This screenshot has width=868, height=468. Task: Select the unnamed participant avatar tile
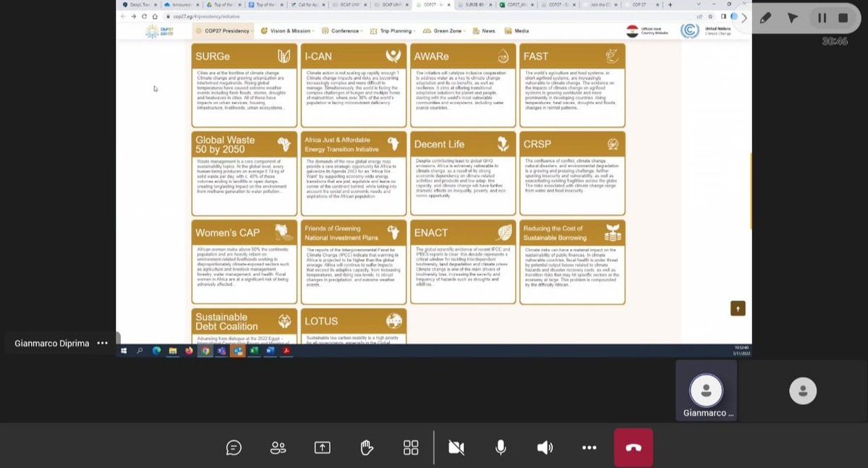(802, 391)
